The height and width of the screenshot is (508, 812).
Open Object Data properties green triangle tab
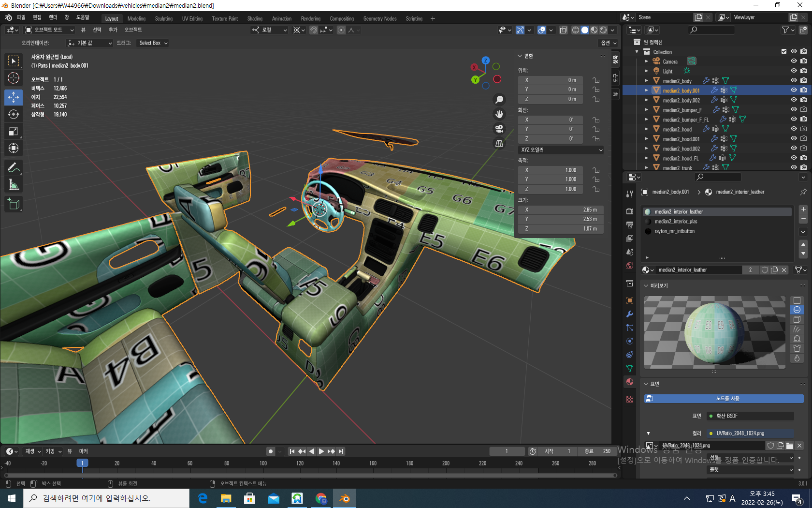(630, 368)
